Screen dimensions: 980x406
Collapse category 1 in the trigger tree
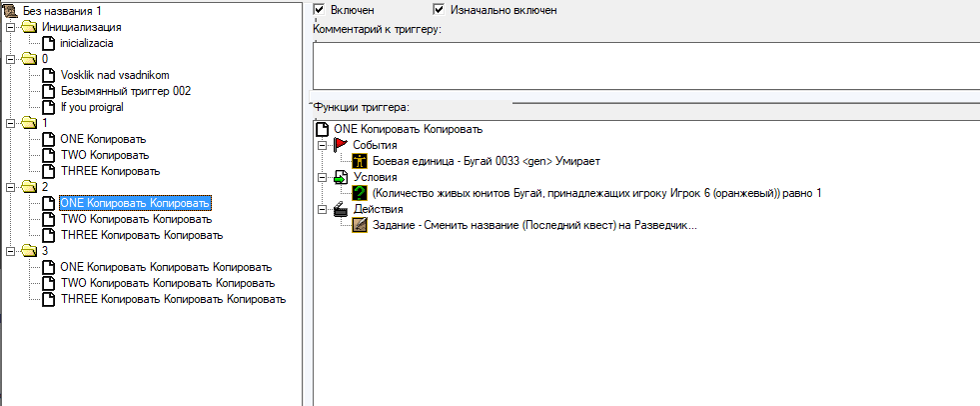click(9, 124)
